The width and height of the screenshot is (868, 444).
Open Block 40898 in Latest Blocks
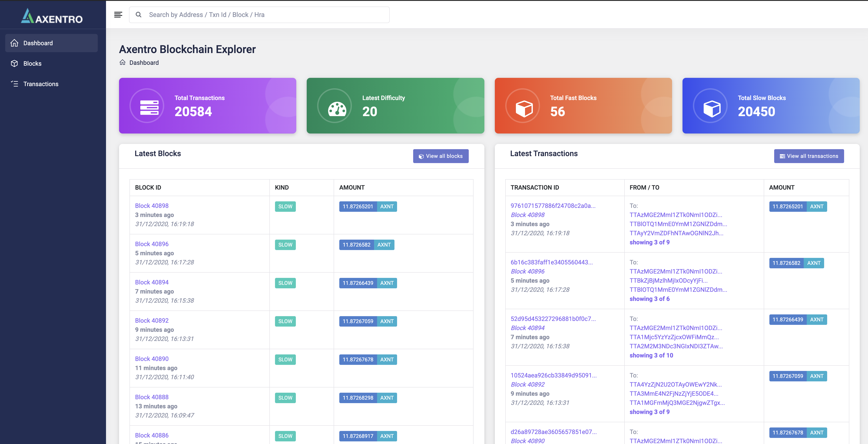click(x=152, y=205)
